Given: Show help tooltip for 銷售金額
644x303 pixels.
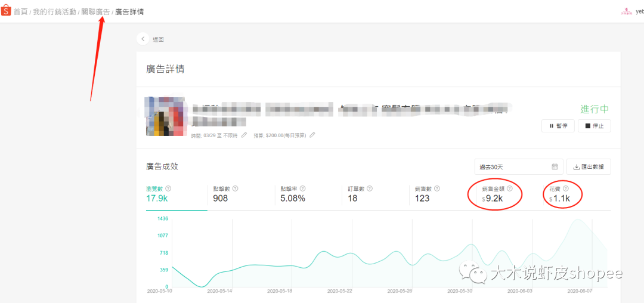Looking at the screenshot, I should click(x=510, y=188).
